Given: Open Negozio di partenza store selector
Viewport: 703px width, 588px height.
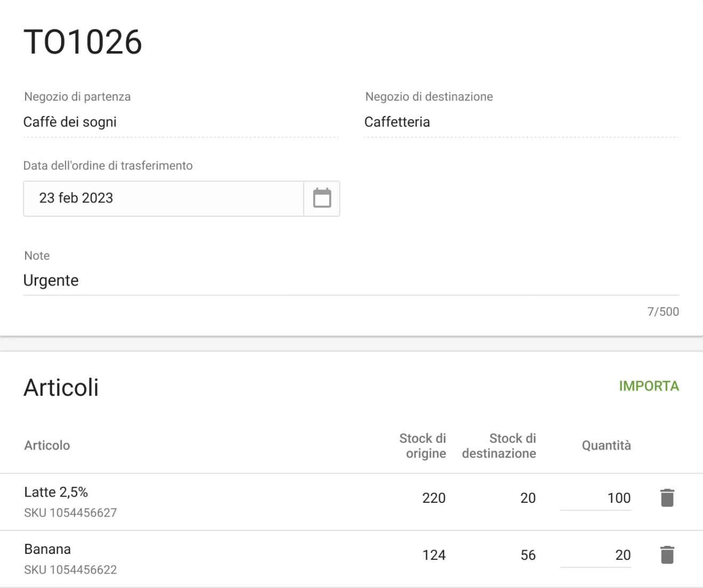Looking at the screenshot, I should pyautogui.click(x=181, y=123).
